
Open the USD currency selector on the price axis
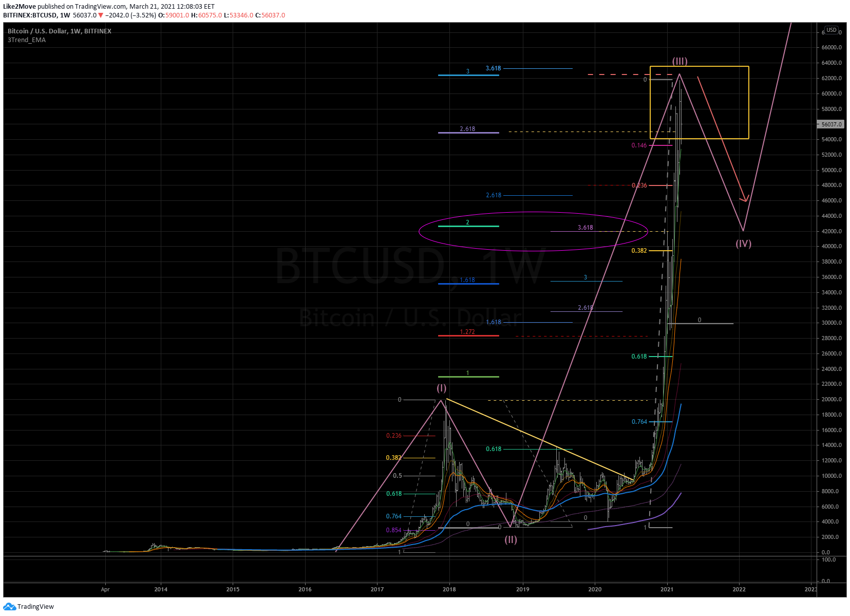(x=832, y=30)
